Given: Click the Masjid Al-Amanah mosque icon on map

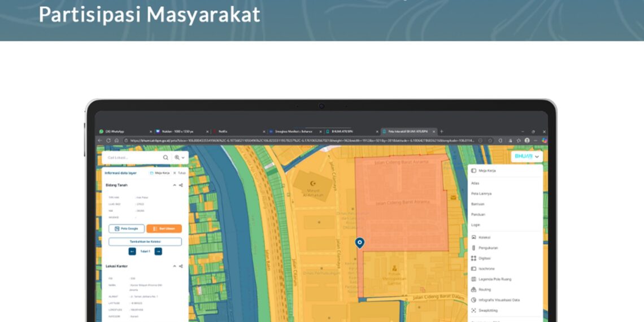Looking at the screenshot, I should point(314,183).
